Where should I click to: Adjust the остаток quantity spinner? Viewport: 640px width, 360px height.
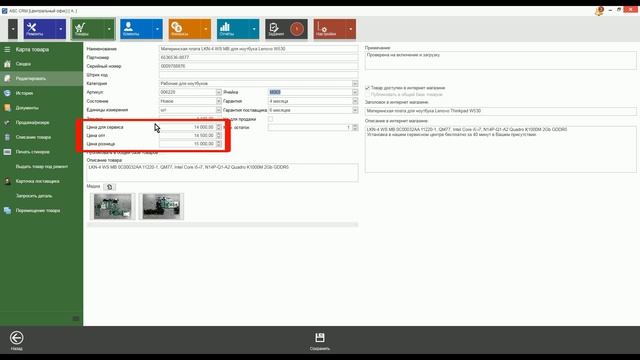[355, 128]
